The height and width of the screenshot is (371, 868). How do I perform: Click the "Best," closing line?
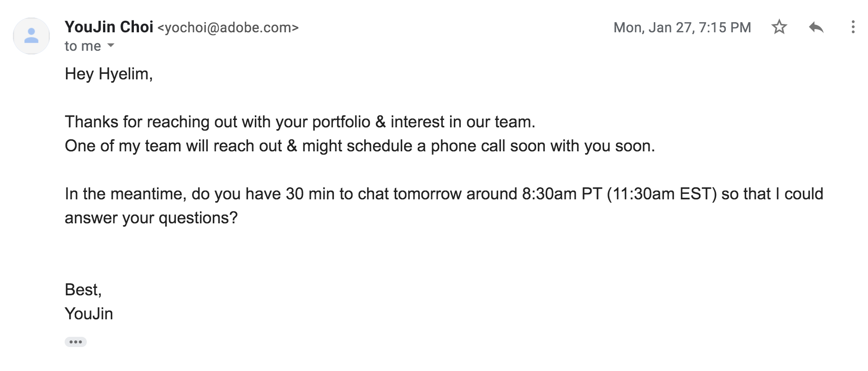pos(83,290)
